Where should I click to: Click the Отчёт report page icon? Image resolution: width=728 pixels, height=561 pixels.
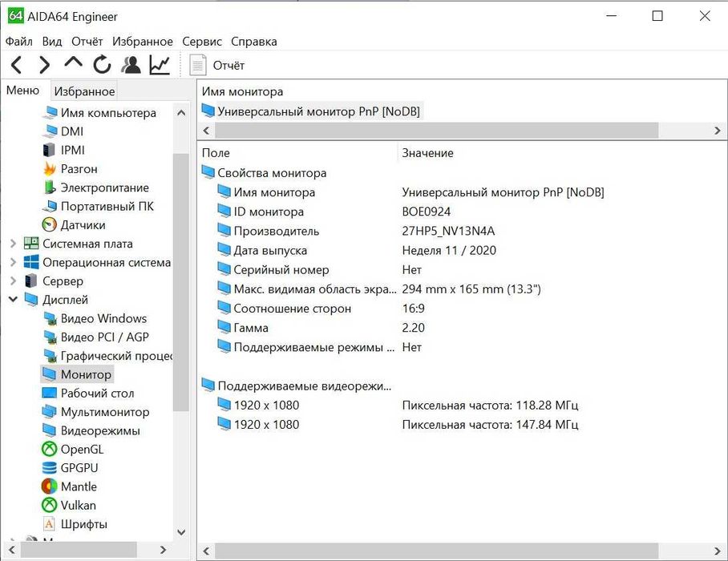click(x=198, y=65)
